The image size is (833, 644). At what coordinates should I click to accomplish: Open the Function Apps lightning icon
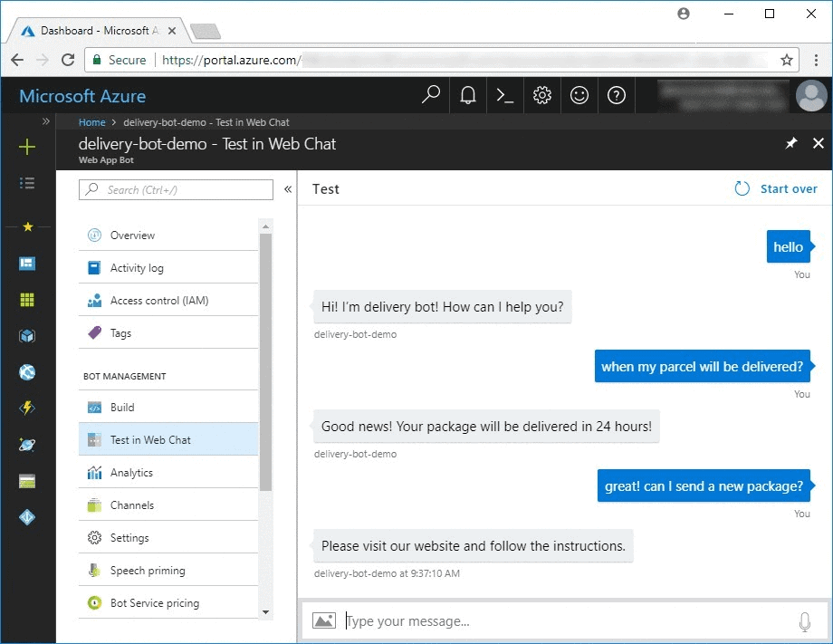coord(27,409)
